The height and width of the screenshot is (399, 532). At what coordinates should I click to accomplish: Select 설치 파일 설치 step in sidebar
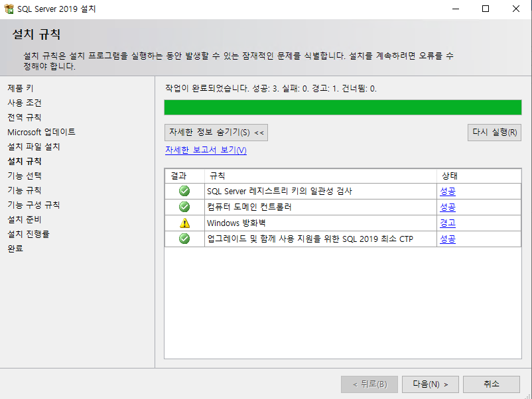[34, 146]
